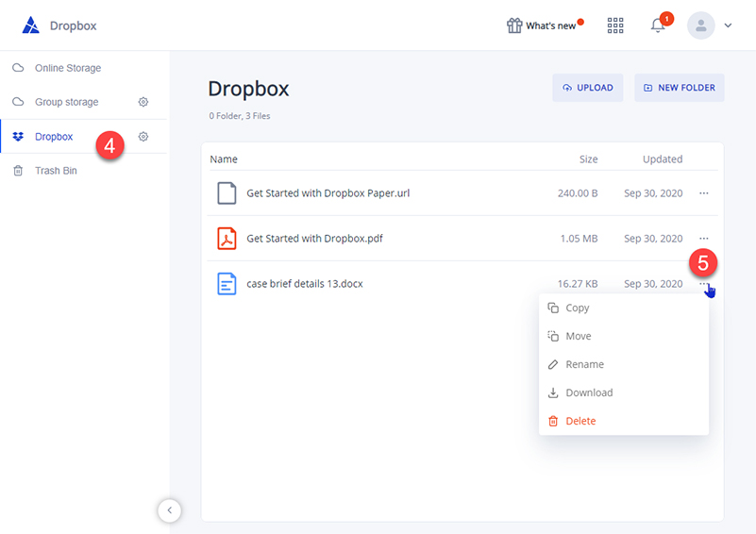Click the Online Storage cloud icon
Screen dimensions: 756x534
(x=18, y=68)
